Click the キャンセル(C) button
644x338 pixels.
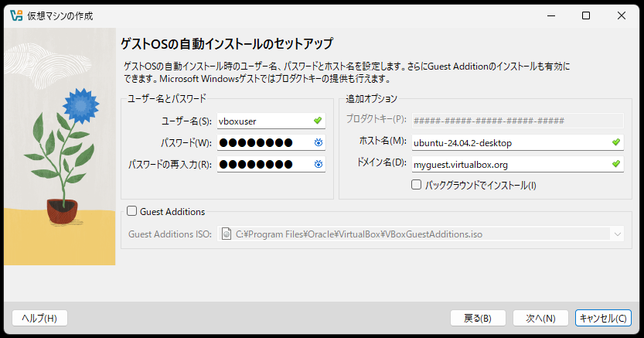coord(603,318)
